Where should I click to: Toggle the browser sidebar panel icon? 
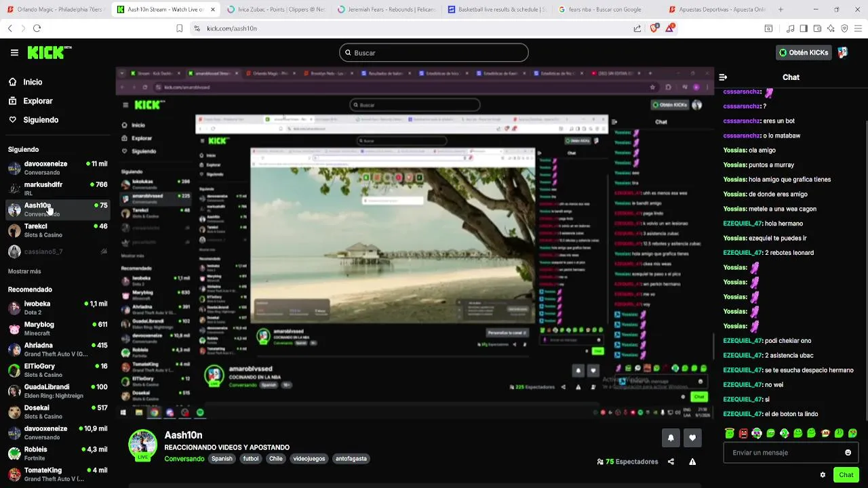pyautogui.click(x=804, y=28)
